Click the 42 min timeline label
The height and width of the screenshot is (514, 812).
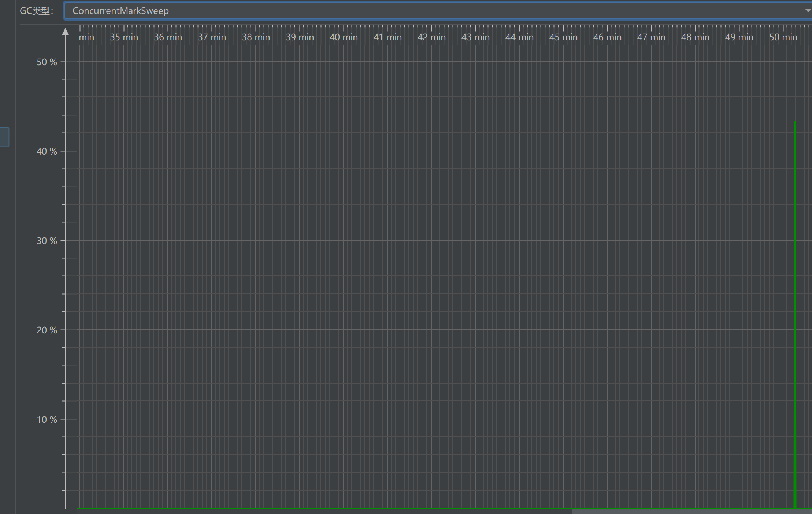(431, 37)
